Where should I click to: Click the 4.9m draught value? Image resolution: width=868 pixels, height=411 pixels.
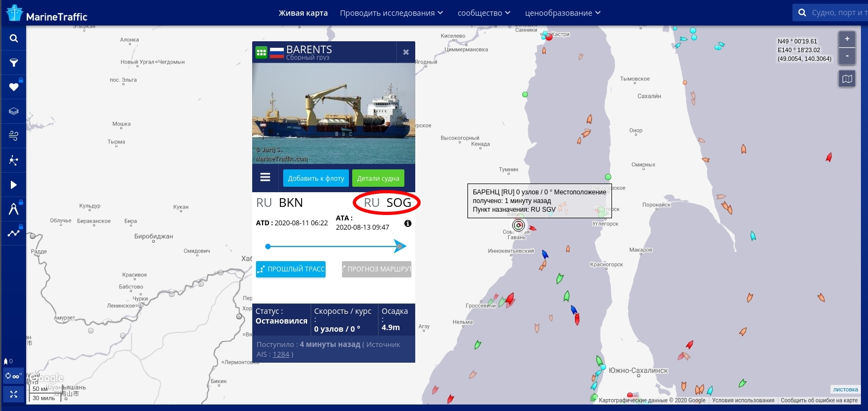[x=391, y=327]
